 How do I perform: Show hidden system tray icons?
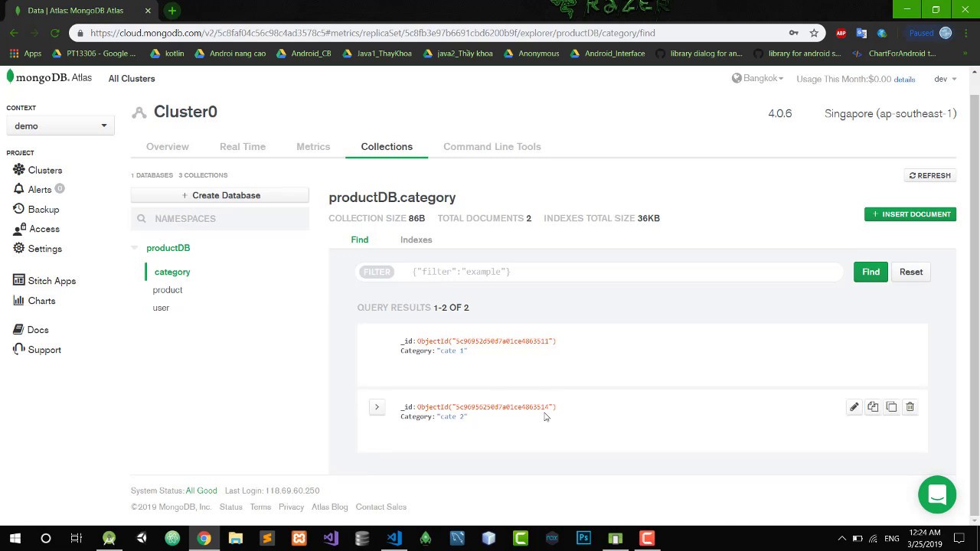[x=841, y=538]
